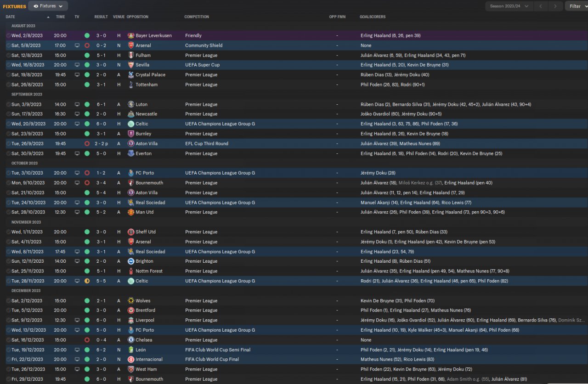
Task: Click the Fulham club badge
Action: click(131, 55)
